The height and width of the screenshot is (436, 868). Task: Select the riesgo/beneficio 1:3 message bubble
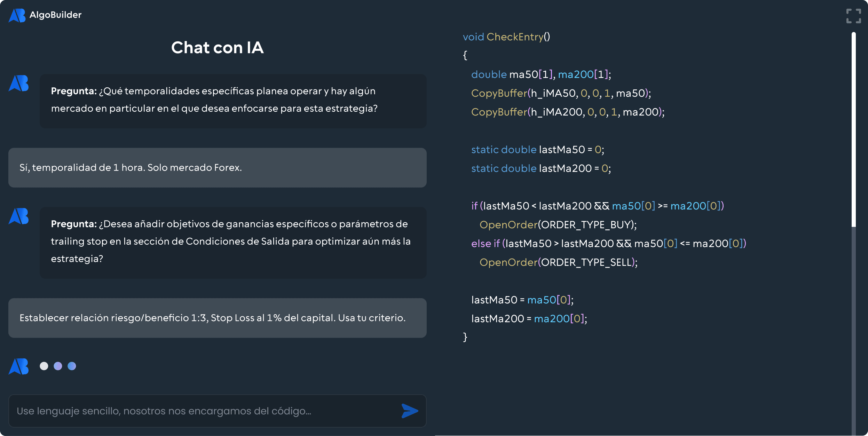218,318
